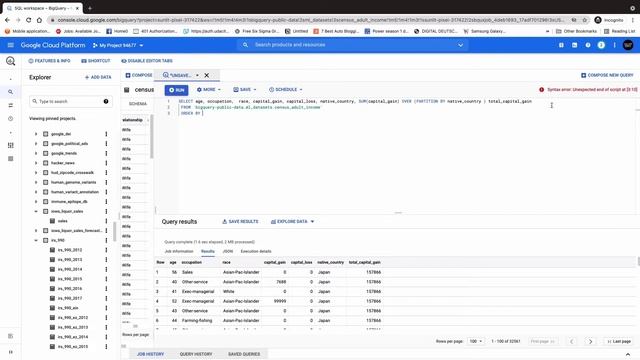Open the My Project selector dropdown
This screenshot has width=640, height=360.
point(118,45)
